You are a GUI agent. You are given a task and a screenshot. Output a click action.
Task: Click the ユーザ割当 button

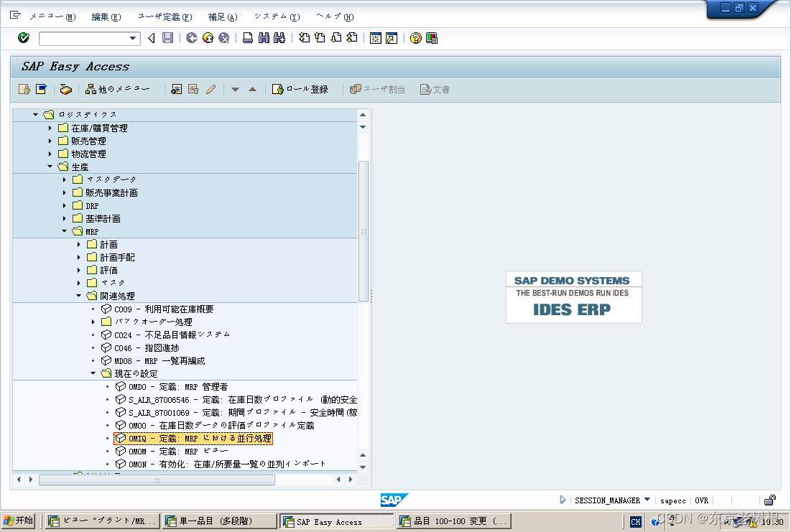(377, 89)
